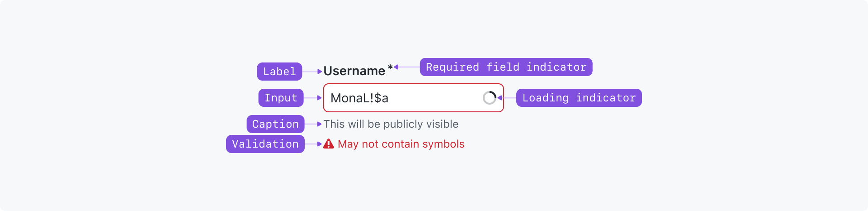
Task: Click the Loading indicator tag
Action: tap(579, 98)
